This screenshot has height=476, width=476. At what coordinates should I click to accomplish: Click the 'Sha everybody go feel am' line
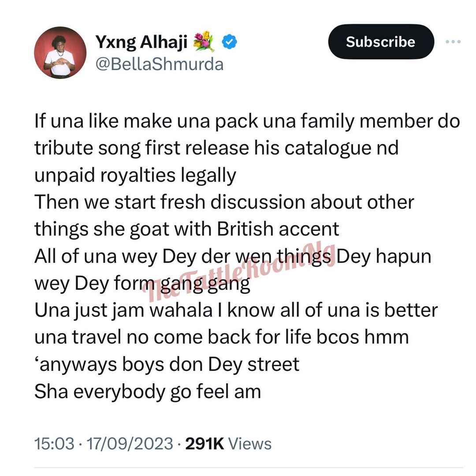pyautogui.click(x=148, y=391)
